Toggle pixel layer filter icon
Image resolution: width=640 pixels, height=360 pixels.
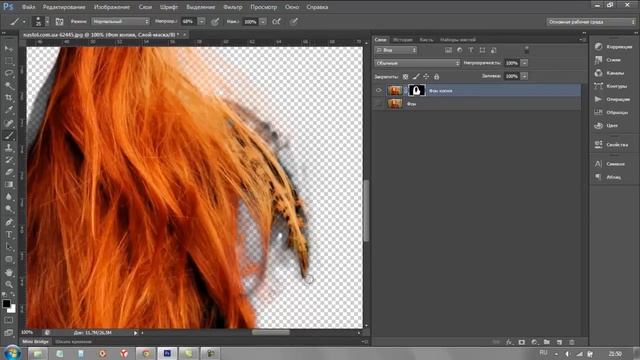pyautogui.click(x=448, y=50)
